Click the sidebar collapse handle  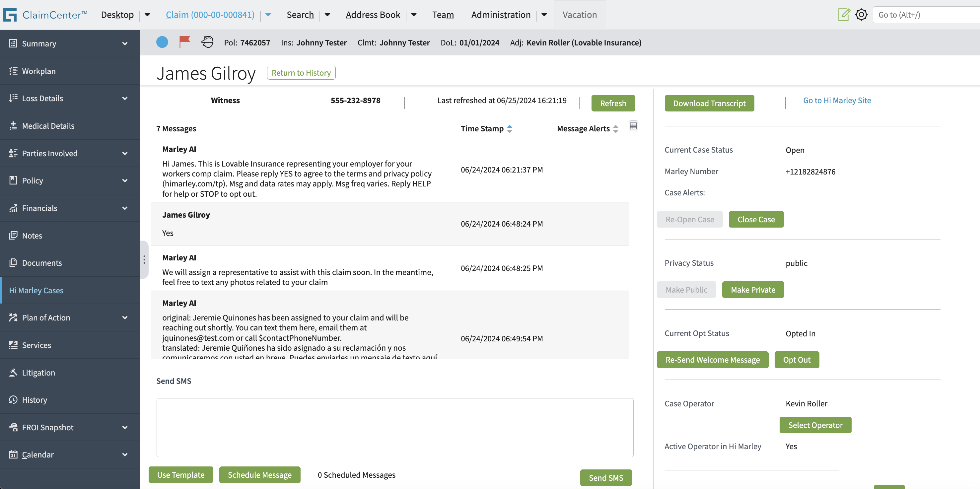[144, 259]
